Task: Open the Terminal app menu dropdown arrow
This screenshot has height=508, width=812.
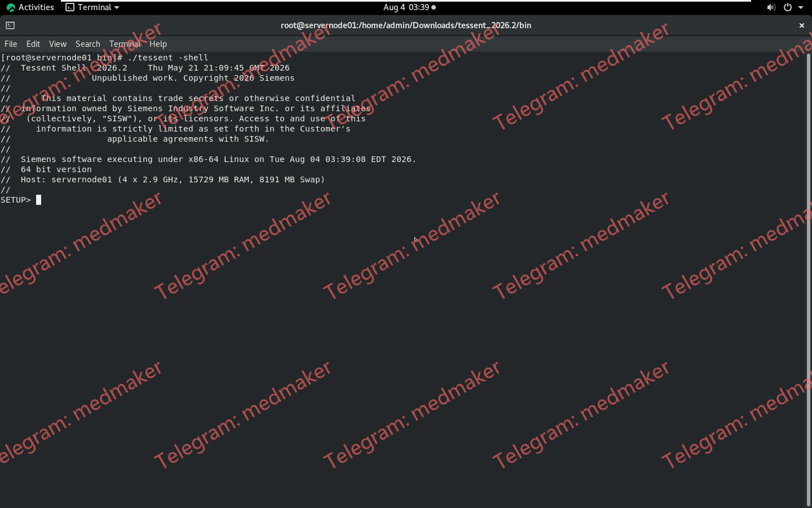Action: (117, 7)
